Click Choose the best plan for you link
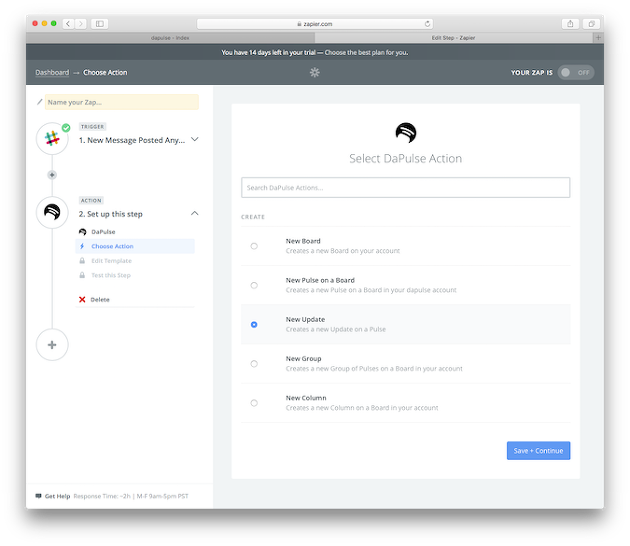Viewport: 630px width, 546px height. click(x=366, y=53)
